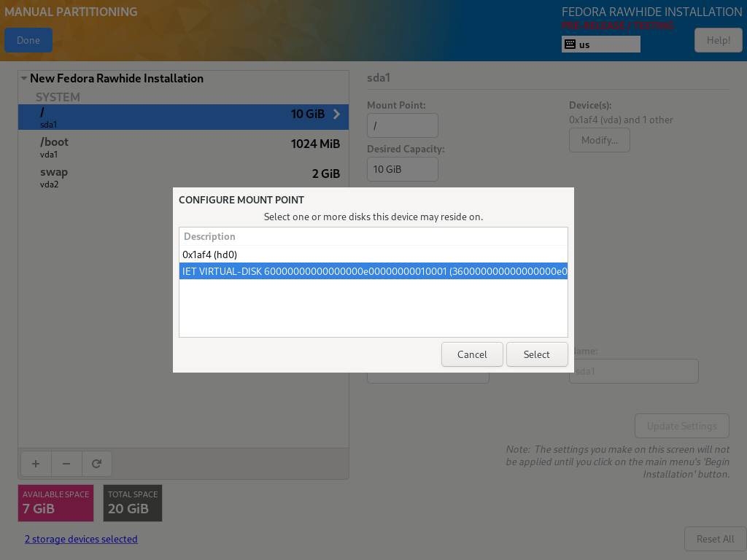Screen dimensions: 747x560
Task: Click Cancel in the Configure Mount Point dialog
Action: coord(472,354)
